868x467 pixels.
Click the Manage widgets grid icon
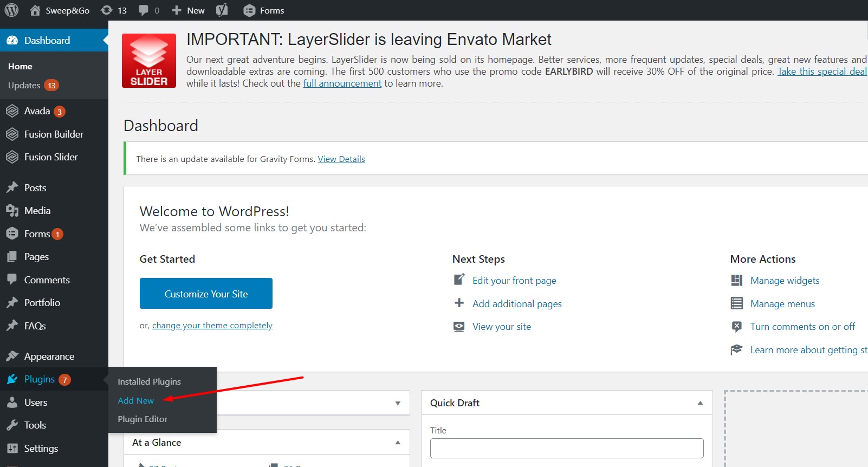tap(737, 280)
